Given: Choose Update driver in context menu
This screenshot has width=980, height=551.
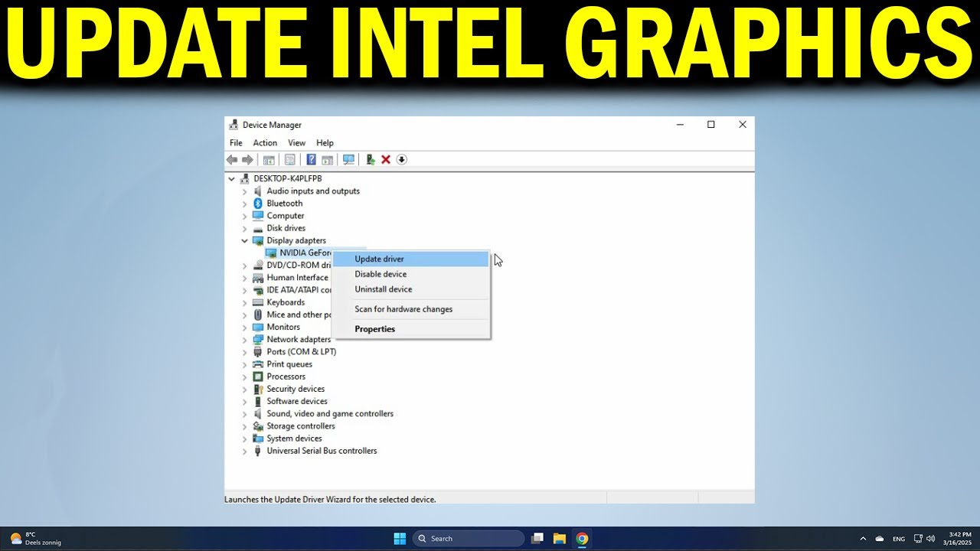Looking at the screenshot, I should click(x=411, y=259).
